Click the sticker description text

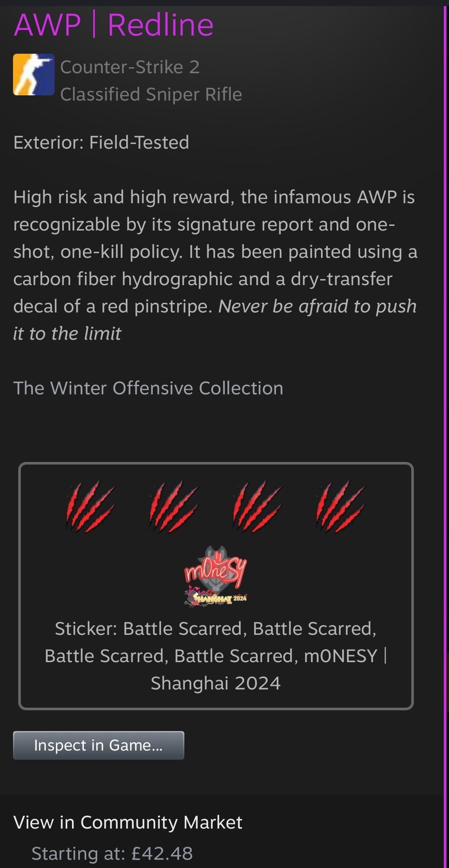[216, 656]
